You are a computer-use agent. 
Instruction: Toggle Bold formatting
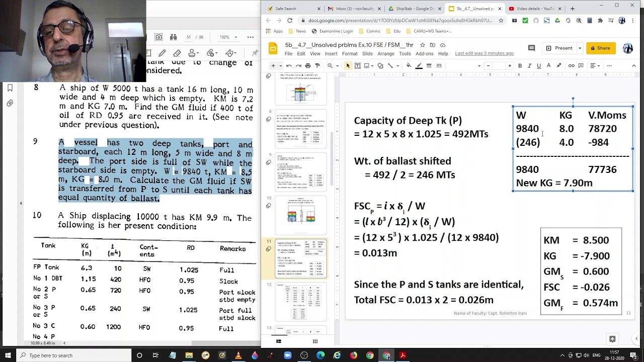(520, 66)
